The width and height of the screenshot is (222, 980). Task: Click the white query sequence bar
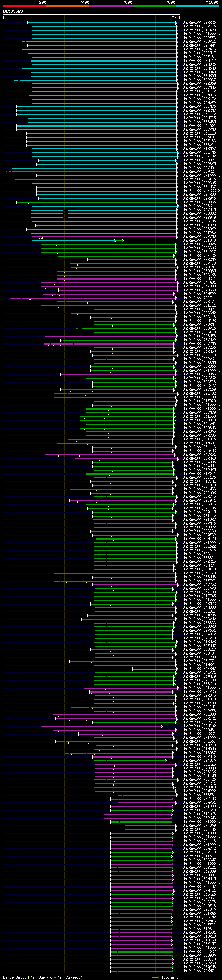pos(92,15)
